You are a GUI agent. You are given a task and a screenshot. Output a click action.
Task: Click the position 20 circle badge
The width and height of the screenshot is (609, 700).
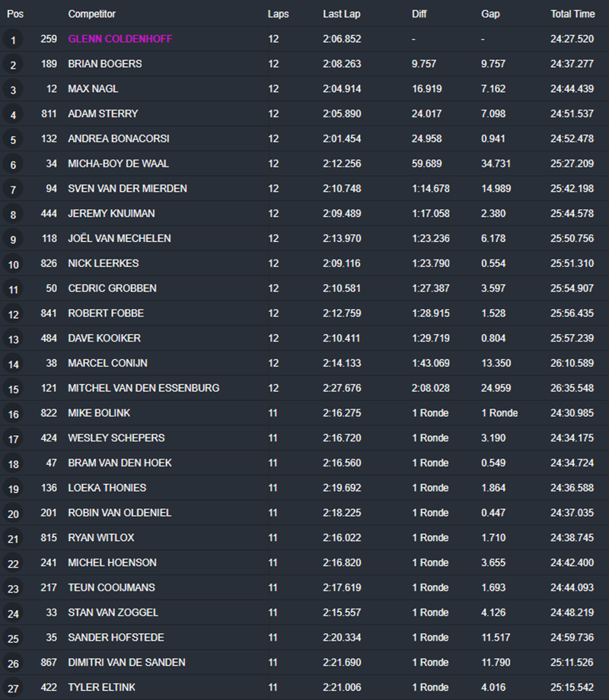[14, 514]
